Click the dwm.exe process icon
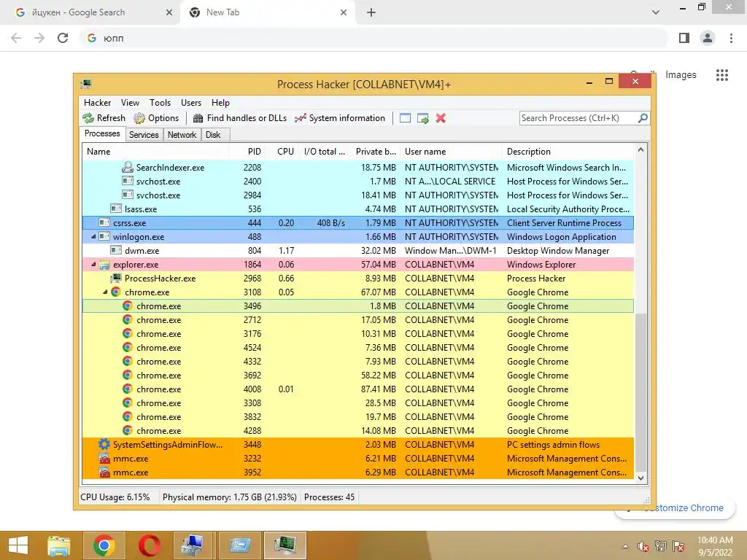Viewport: 747px width, 560px height. click(116, 250)
